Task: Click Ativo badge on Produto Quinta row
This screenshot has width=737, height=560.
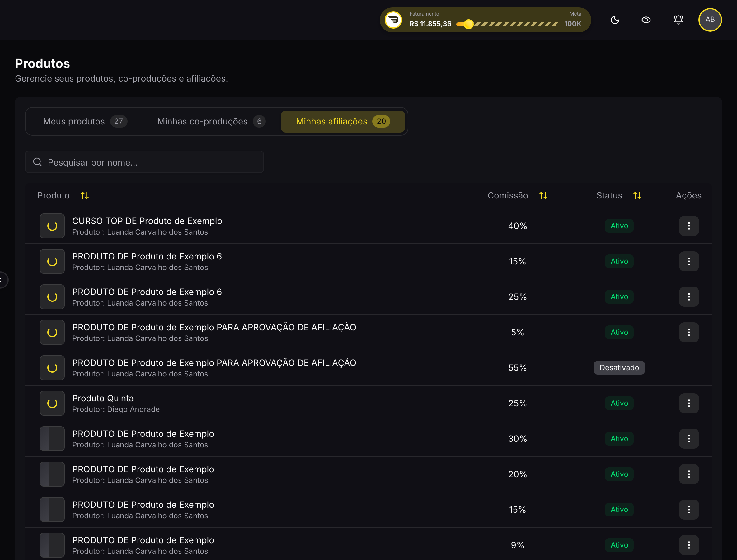Action: pyautogui.click(x=619, y=403)
